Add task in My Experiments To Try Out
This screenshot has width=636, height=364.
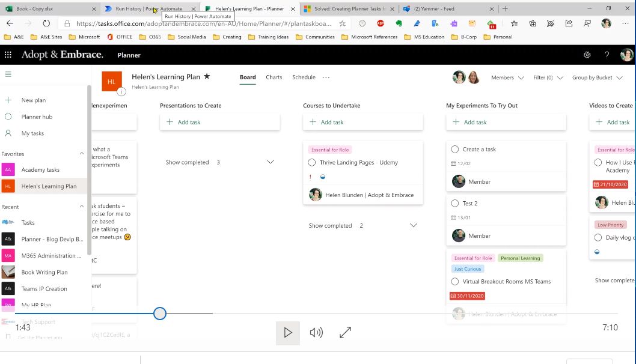click(506, 122)
